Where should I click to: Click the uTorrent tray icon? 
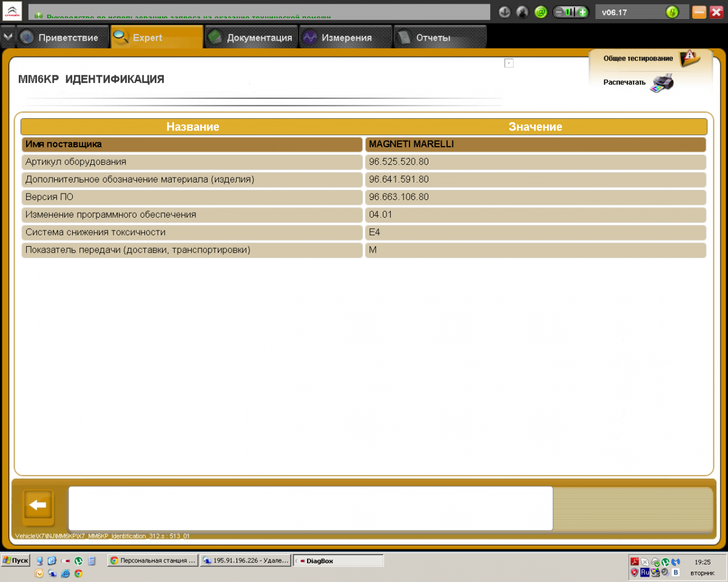point(665,562)
